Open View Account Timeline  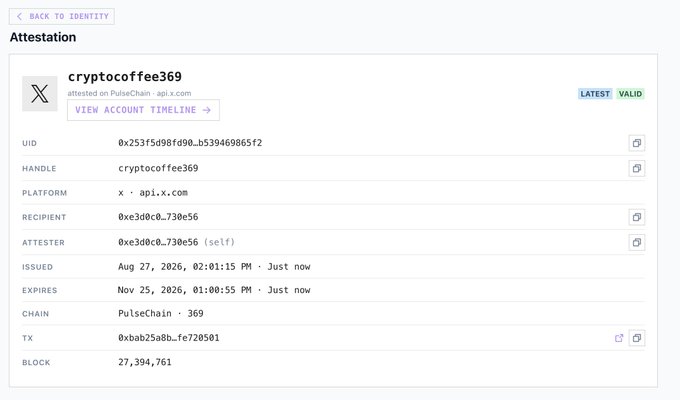pyautogui.click(x=143, y=110)
